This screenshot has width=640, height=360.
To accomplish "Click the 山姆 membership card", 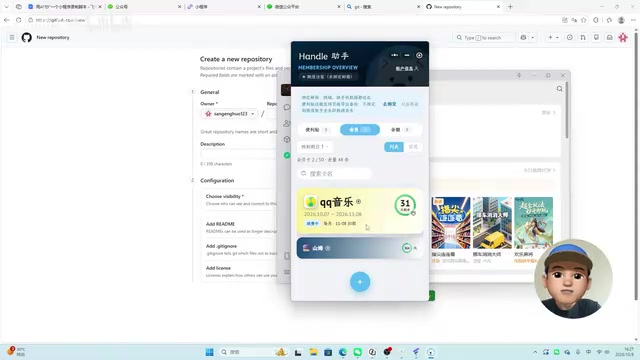I will (x=360, y=248).
